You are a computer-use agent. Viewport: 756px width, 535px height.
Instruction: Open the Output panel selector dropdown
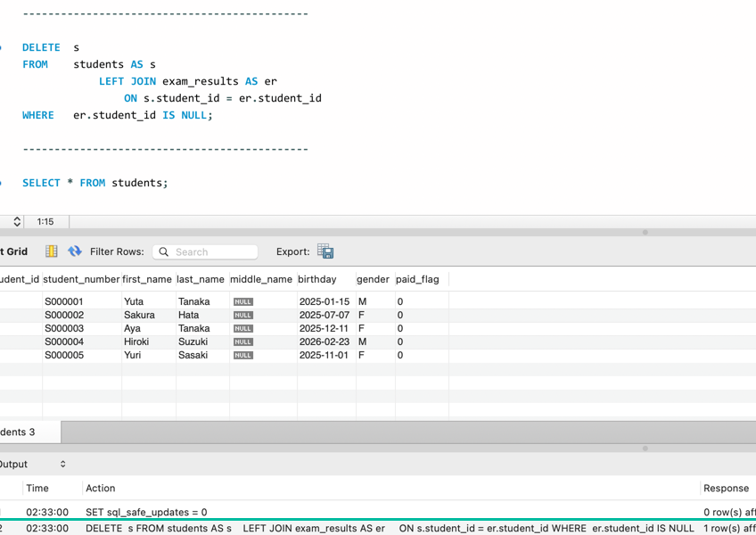tap(62, 464)
